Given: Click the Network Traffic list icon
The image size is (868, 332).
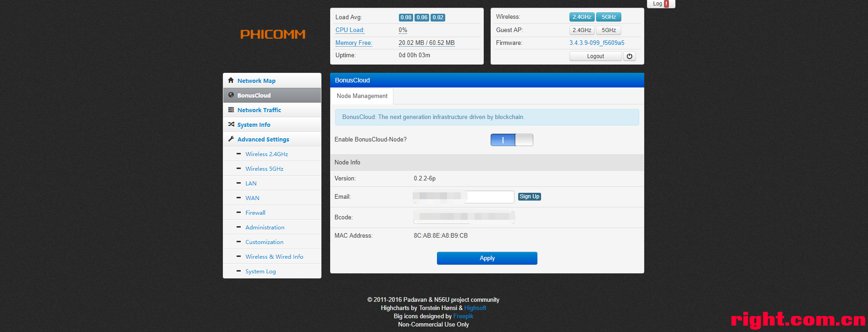Looking at the screenshot, I should (x=231, y=110).
